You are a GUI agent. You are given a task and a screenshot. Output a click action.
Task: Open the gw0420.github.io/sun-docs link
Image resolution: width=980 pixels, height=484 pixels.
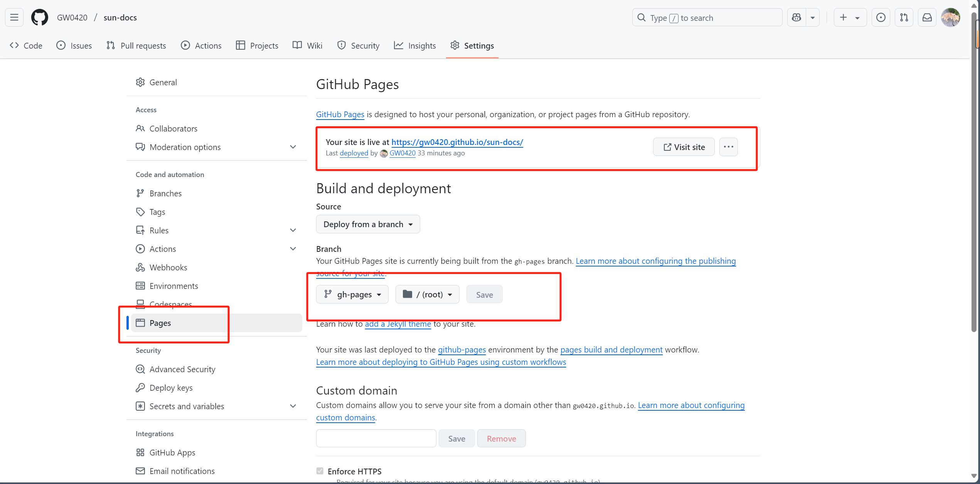click(457, 142)
